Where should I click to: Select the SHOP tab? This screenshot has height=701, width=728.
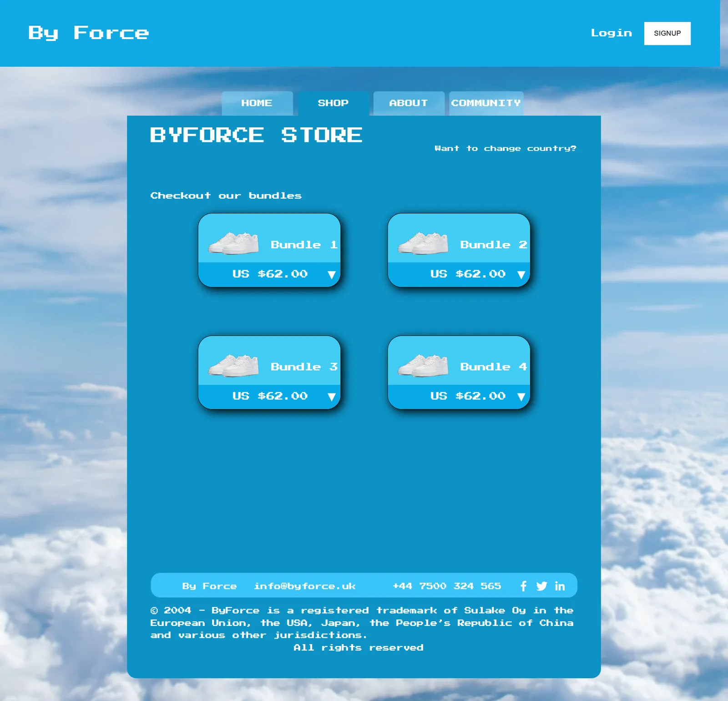point(333,103)
